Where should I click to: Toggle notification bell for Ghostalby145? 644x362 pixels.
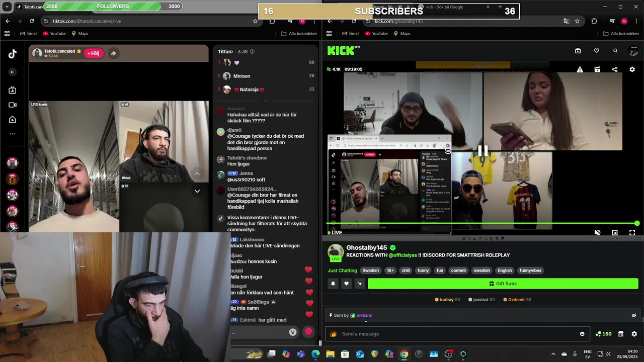[x=333, y=284]
